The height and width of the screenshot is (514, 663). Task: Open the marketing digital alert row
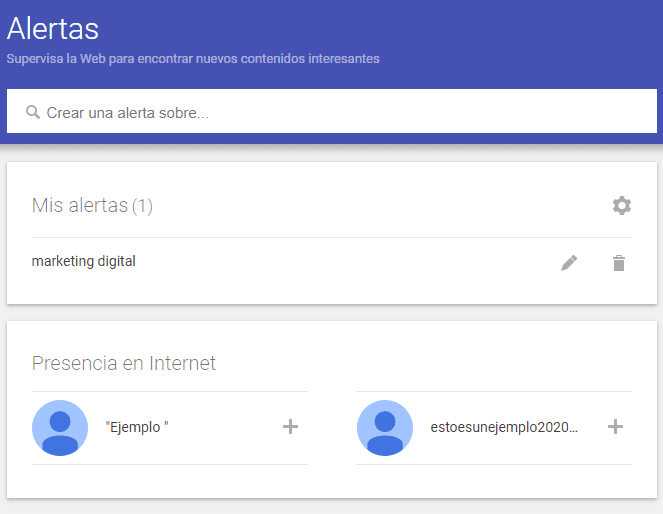[x=332, y=262]
